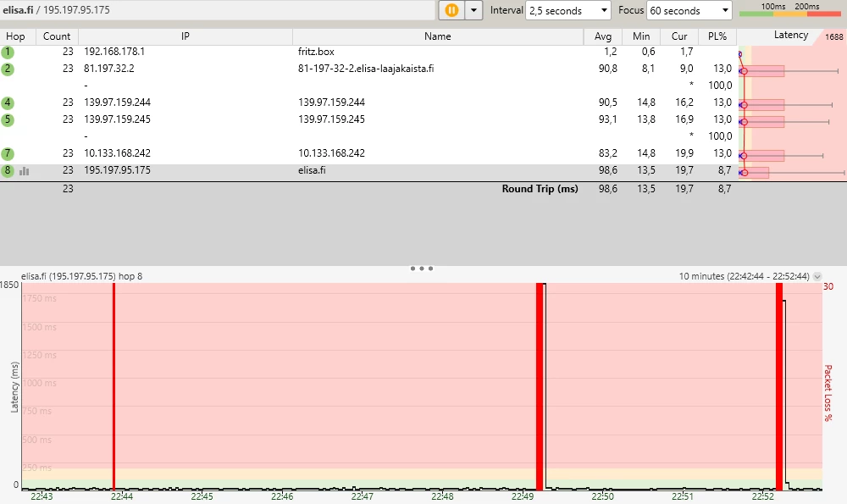
Task: Select the elisa.fi name in hop 8 row
Action: pyautogui.click(x=312, y=170)
